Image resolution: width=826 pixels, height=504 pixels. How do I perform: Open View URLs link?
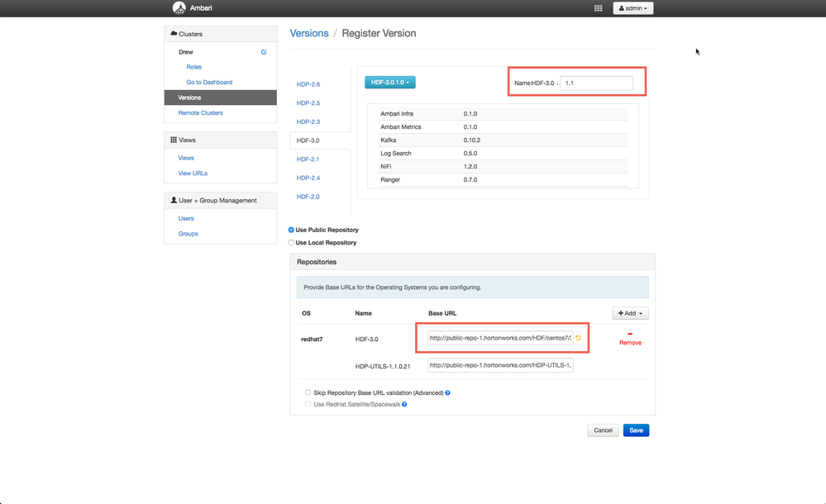(193, 174)
